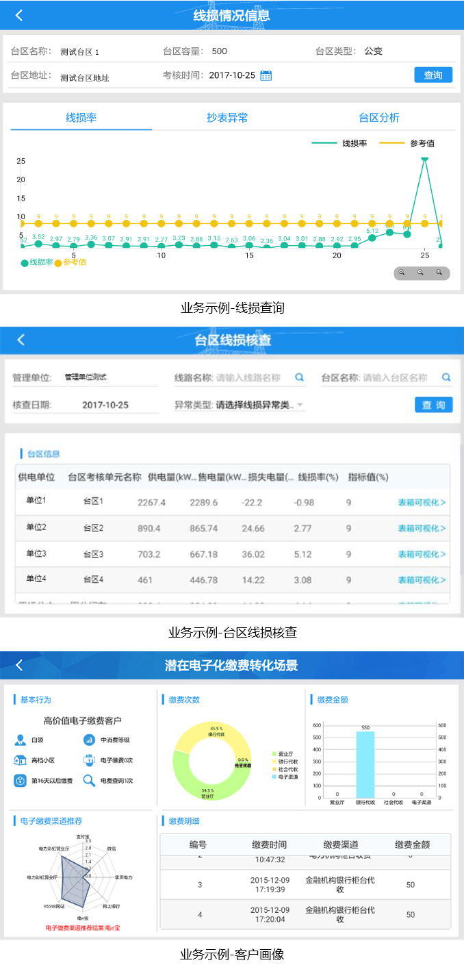Click 查 询 button in 台区线损核查
Screen dimensions: 464x980
pos(433,405)
